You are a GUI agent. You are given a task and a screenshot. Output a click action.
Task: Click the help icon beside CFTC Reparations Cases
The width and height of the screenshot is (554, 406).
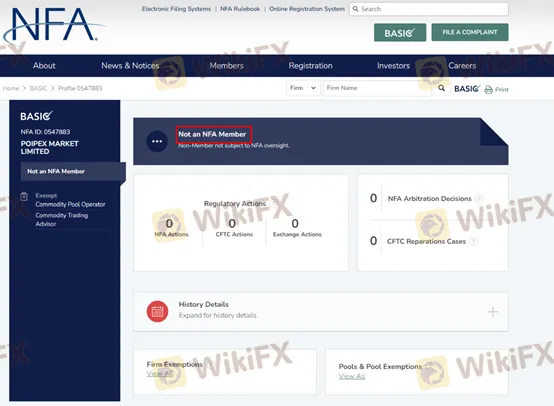473,241
